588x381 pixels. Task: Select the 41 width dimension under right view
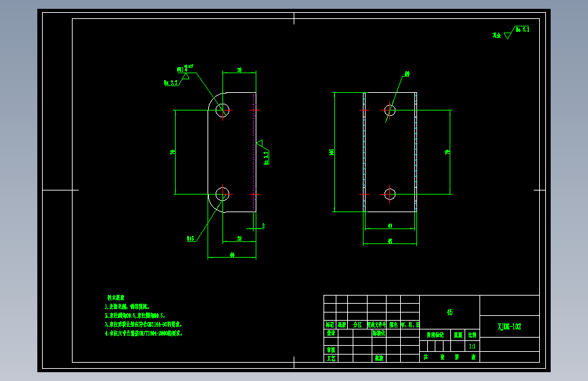[390, 226]
